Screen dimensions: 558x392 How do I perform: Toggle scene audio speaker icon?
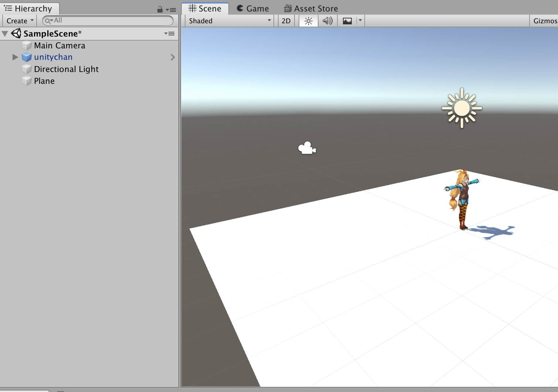click(327, 21)
